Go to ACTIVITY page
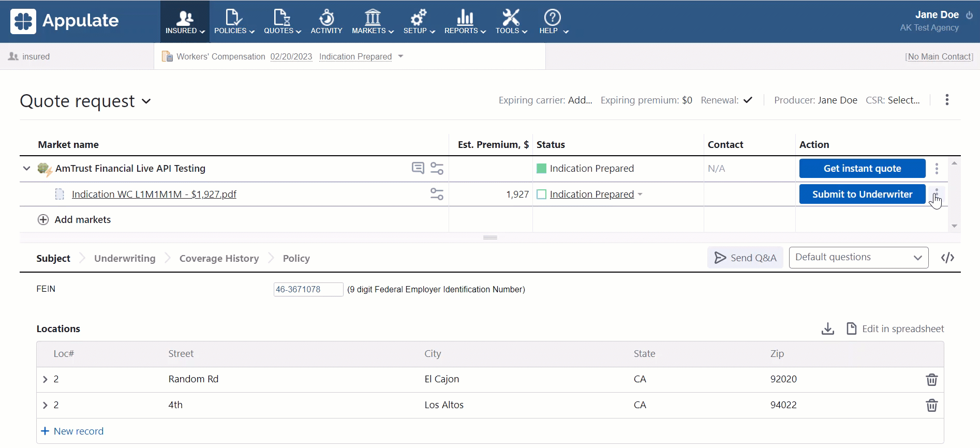980x448 pixels. [326, 22]
